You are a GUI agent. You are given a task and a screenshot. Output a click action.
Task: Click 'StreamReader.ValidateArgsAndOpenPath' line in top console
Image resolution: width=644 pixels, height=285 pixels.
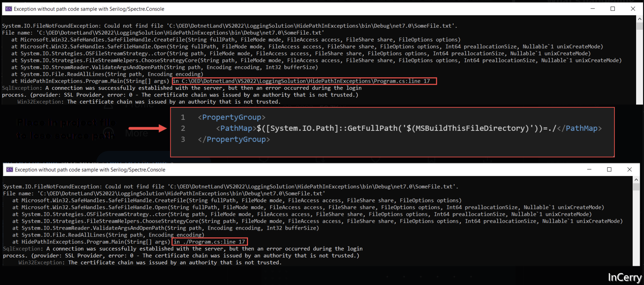point(164,67)
